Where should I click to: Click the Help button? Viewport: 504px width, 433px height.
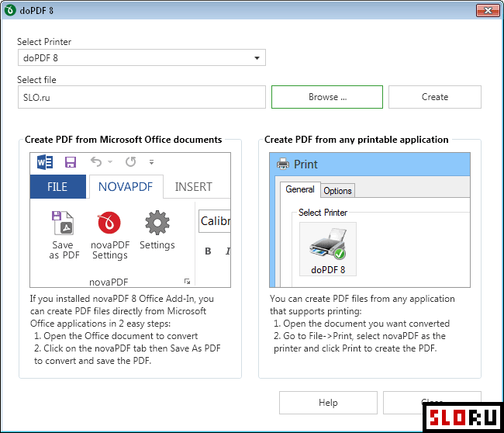pyautogui.click(x=328, y=403)
